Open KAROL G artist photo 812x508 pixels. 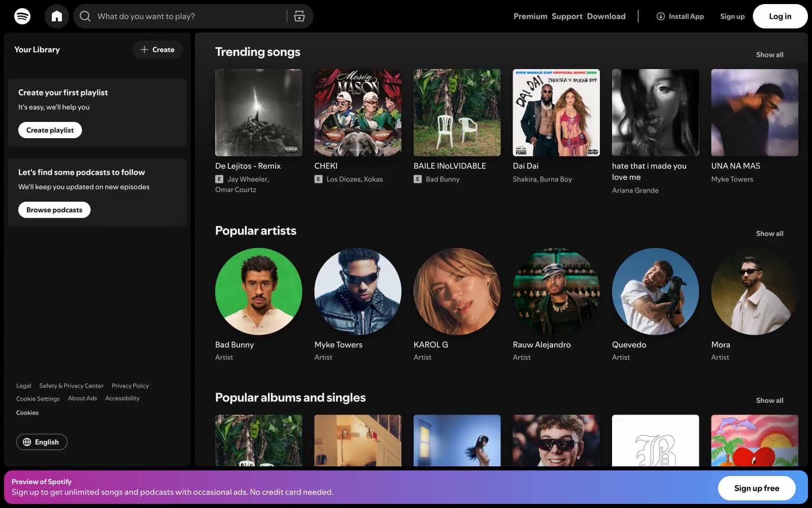(457, 292)
